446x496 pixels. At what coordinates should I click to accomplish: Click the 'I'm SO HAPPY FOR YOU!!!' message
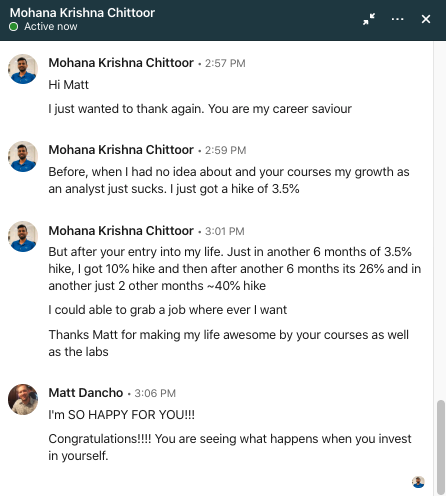(122, 415)
